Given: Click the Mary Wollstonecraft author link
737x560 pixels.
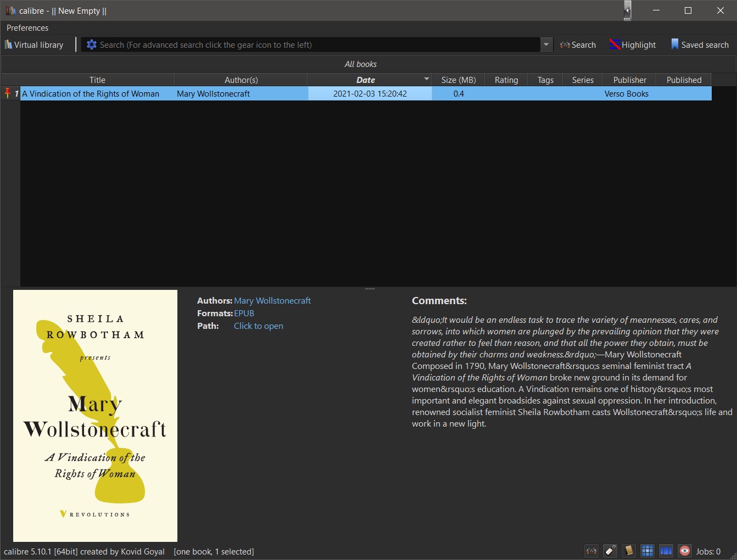Looking at the screenshot, I should click(272, 301).
